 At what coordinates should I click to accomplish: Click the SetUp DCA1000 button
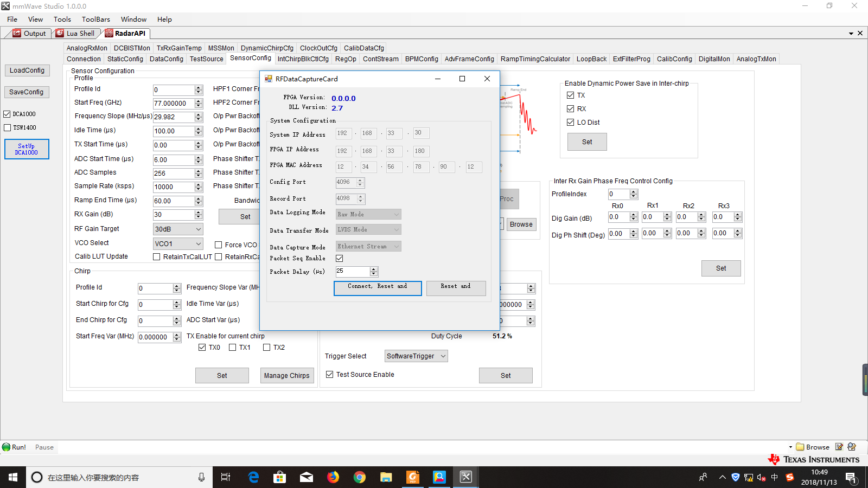tap(27, 149)
